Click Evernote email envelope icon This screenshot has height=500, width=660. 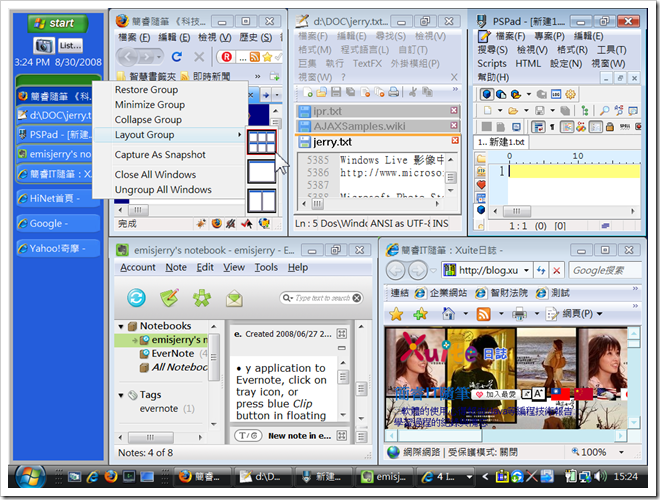pos(234,299)
